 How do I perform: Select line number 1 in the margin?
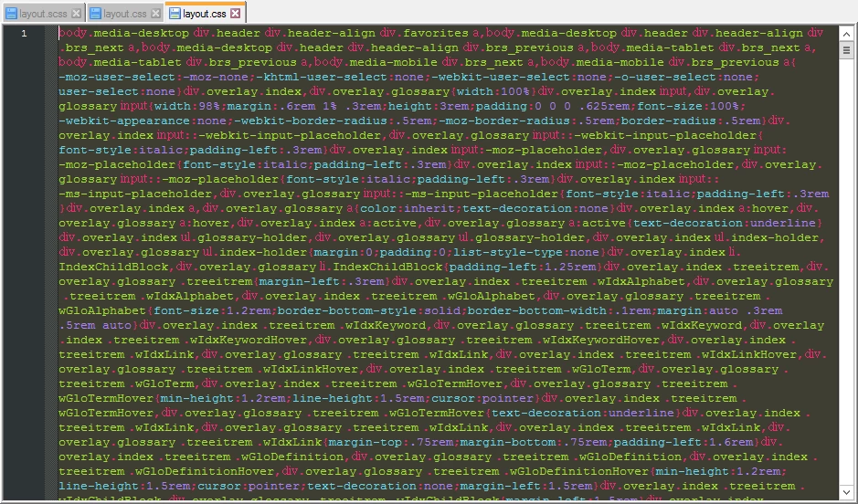pyautogui.click(x=24, y=34)
